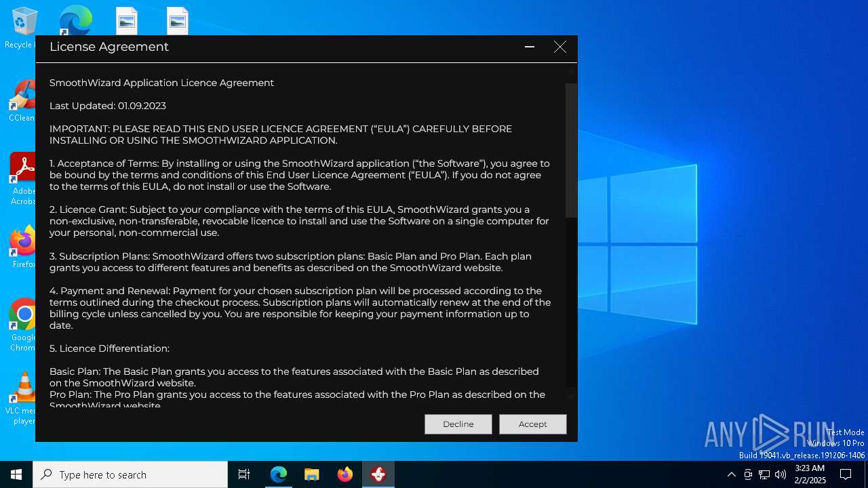The width and height of the screenshot is (868, 488).
Task: Click the "License Agreement" window title
Action: point(109,47)
